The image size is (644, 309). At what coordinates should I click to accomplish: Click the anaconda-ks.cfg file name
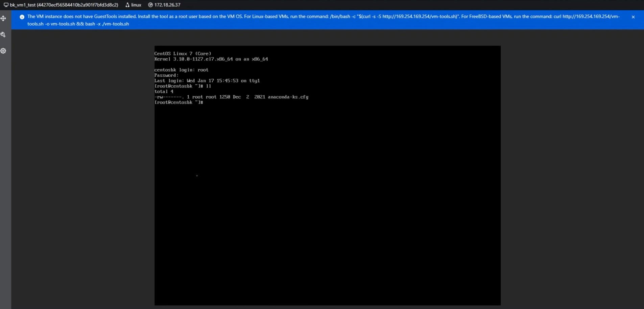click(288, 97)
